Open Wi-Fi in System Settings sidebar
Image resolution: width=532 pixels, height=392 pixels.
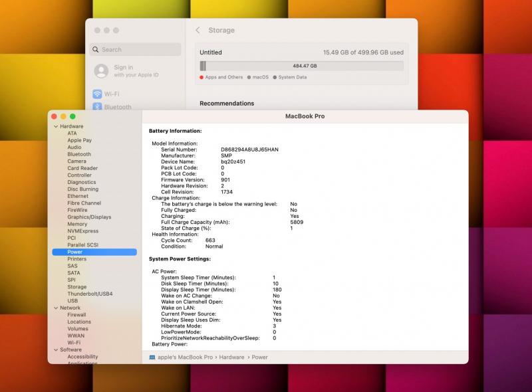click(106, 94)
